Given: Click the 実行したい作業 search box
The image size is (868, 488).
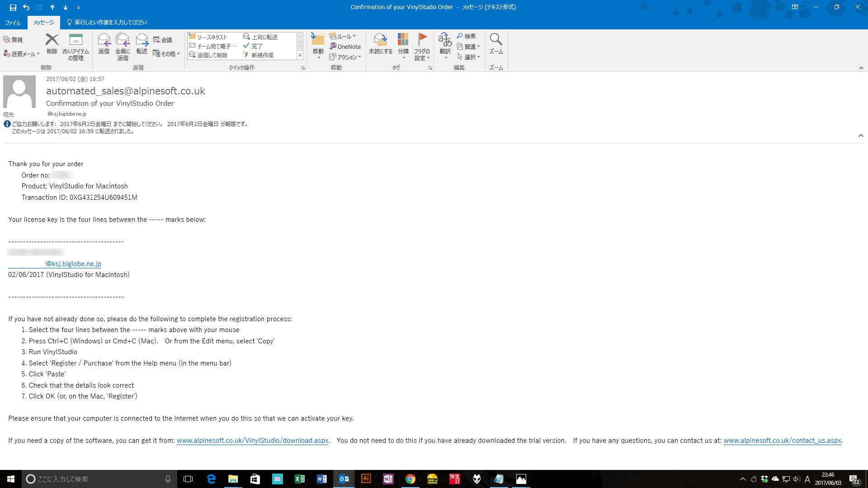Looking at the screenshot, I should pyautogui.click(x=107, y=23).
